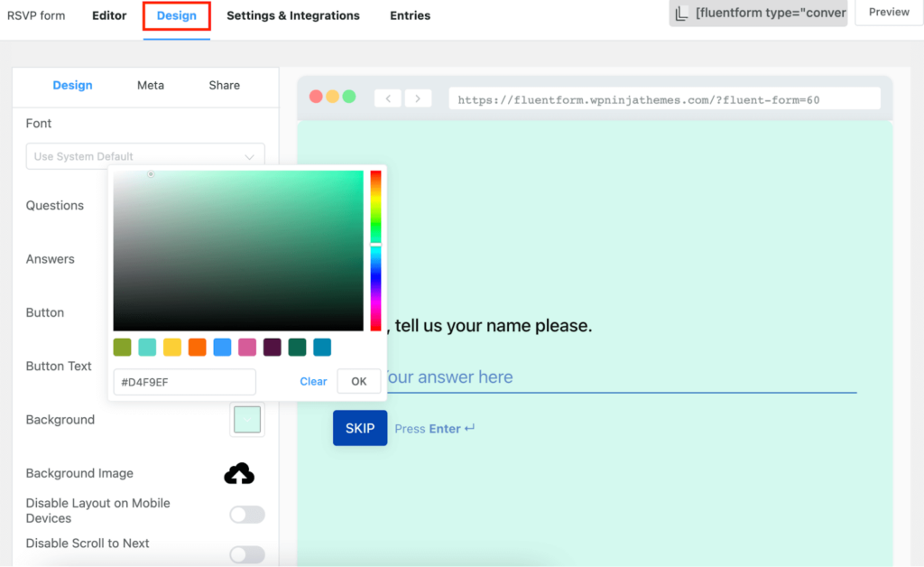Confirm the color with the OK button
The image size is (924, 567).
pos(358,381)
